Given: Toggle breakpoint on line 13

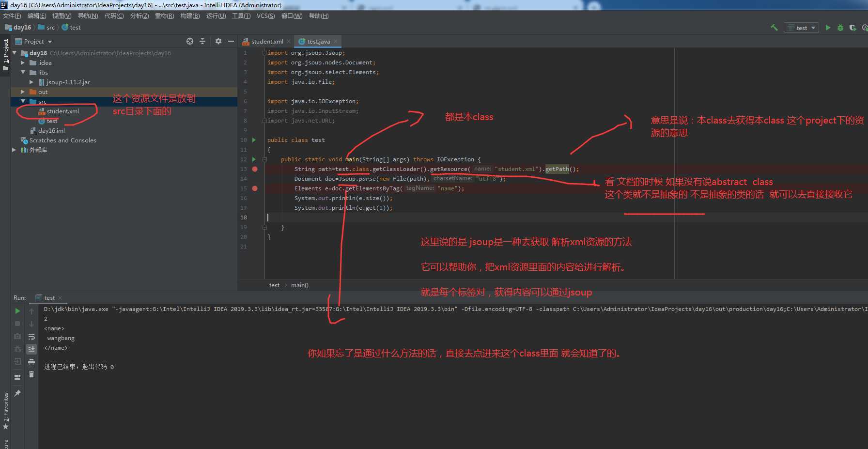Looking at the screenshot, I should 255,169.
